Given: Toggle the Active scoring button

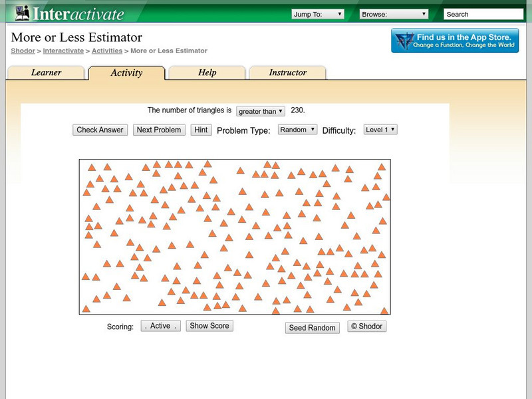Looking at the screenshot, I should [160, 326].
